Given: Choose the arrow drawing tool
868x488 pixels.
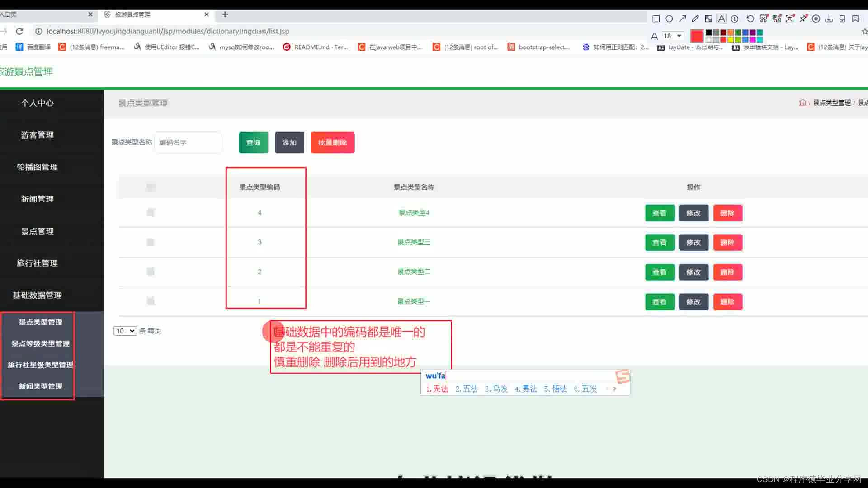Looking at the screenshot, I should point(683,19).
